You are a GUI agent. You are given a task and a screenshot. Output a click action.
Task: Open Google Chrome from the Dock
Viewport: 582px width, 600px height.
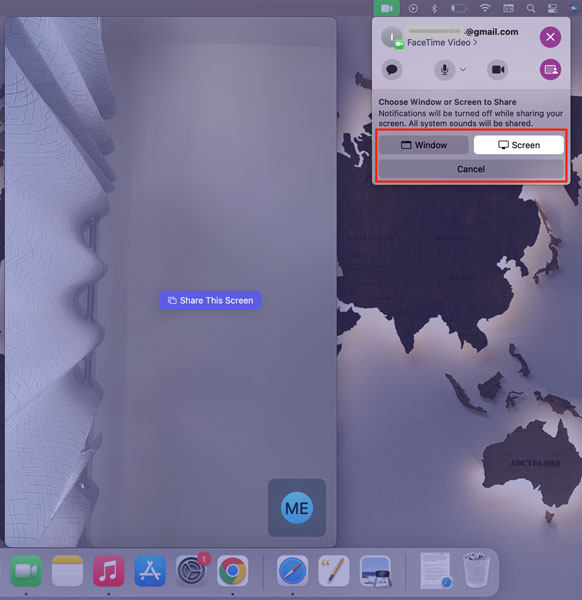coord(233,571)
